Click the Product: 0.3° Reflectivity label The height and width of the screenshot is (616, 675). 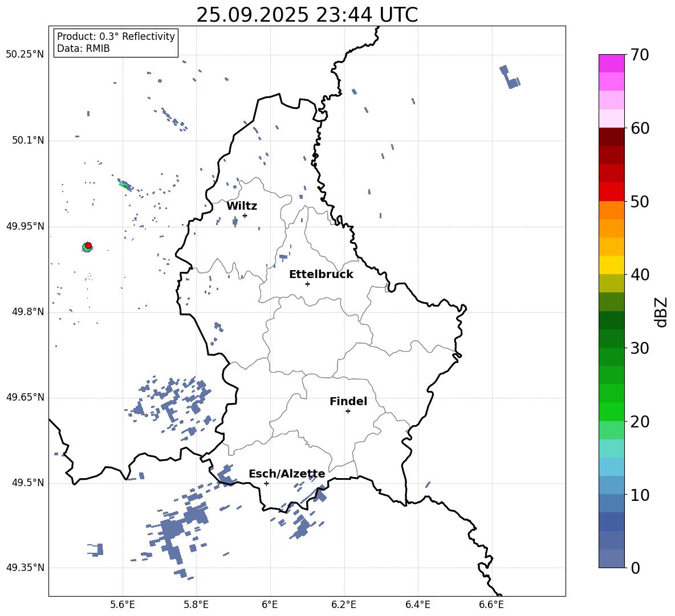(x=116, y=36)
